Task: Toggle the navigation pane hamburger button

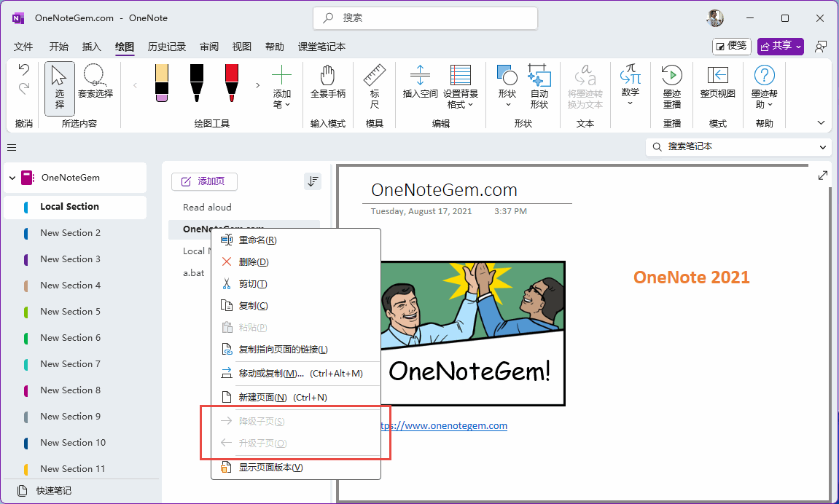Action: click(x=12, y=148)
